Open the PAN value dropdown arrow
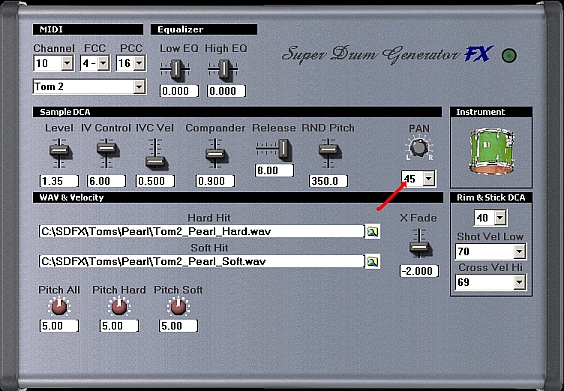 pyautogui.click(x=429, y=178)
